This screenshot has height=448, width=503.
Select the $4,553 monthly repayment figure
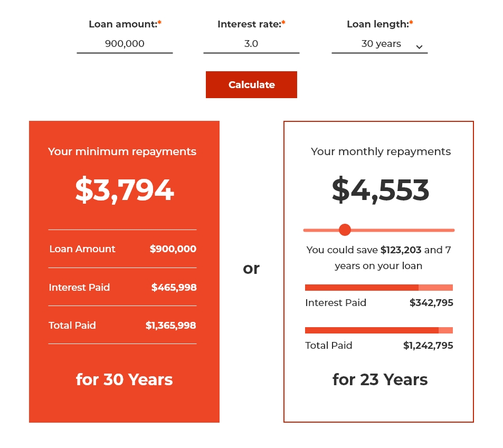[380, 190]
